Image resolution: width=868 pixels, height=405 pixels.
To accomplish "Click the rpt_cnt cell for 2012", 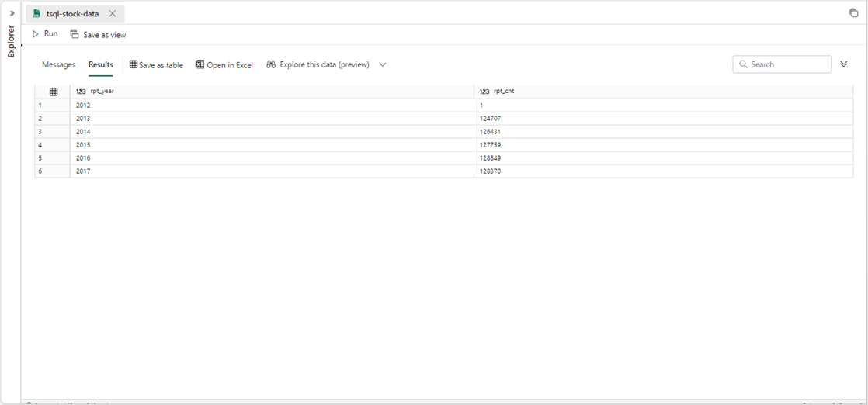I will click(x=663, y=105).
